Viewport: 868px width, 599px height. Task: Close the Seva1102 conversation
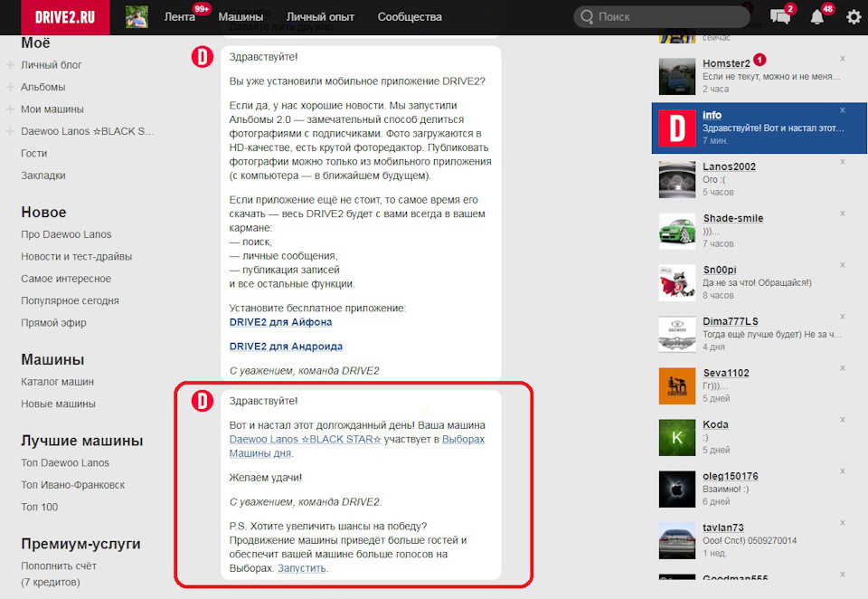pyautogui.click(x=843, y=368)
